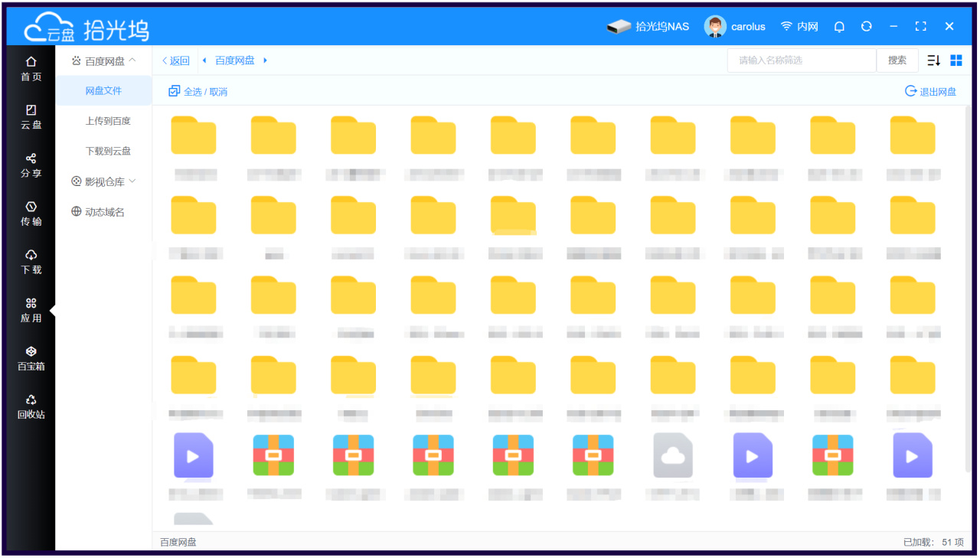Open the 云盘 section
980x558 pixels.
(31, 116)
